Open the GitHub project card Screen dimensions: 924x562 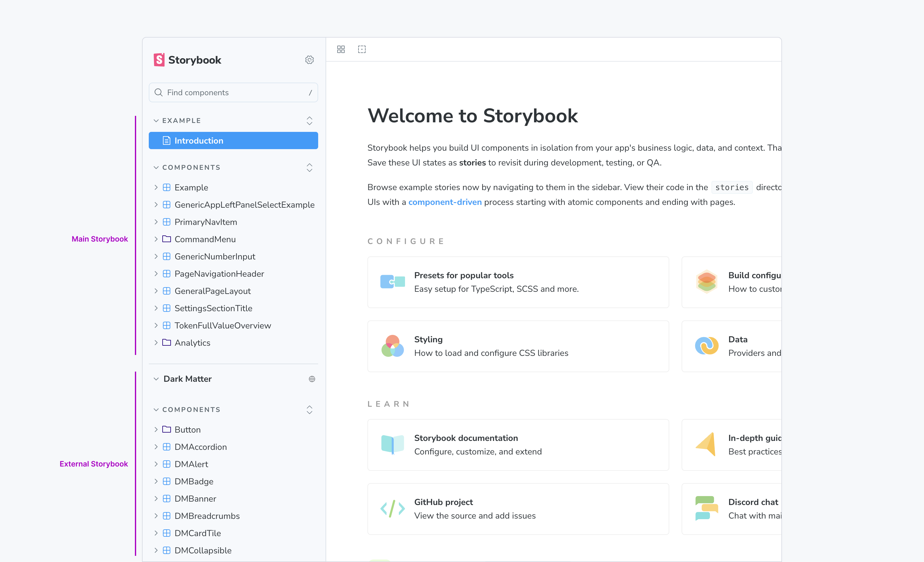(x=518, y=509)
